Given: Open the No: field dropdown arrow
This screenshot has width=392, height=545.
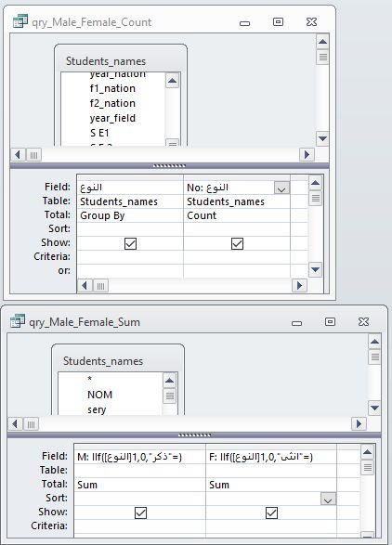Looking at the screenshot, I should [281, 188].
